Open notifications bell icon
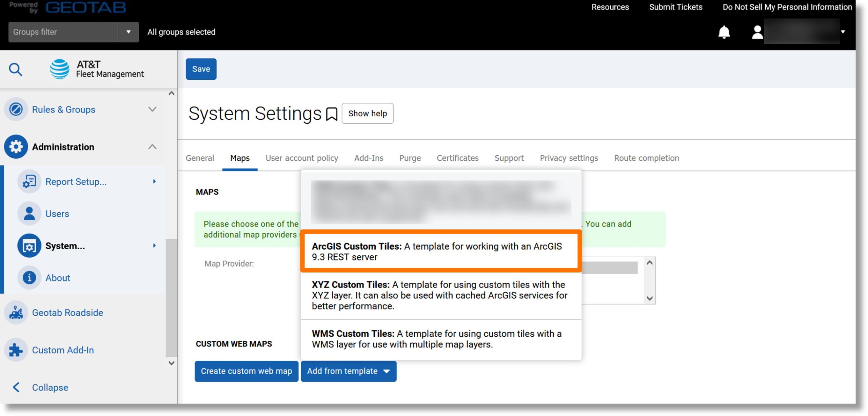The width and height of the screenshot is (868, 416). [x=724, y=32]
